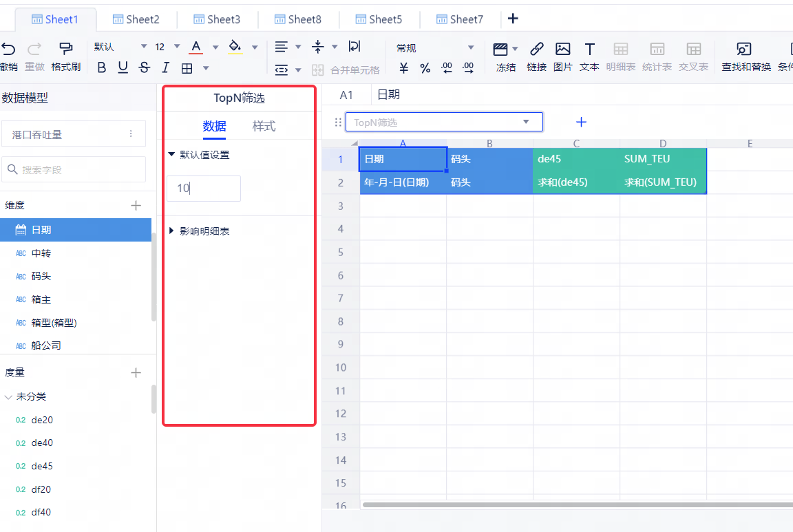Click the 搜索字段 search field
The width and height of the screenshot is (793, 532).
tap(74, 169)
